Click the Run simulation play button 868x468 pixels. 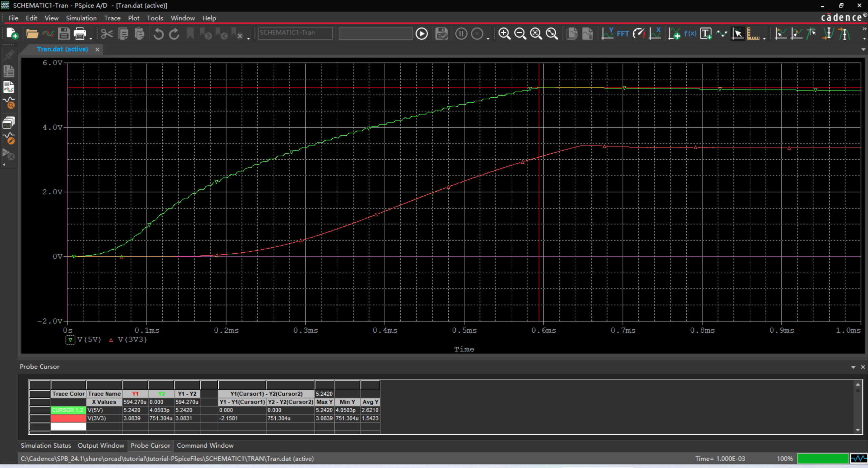[x=421, y=34]
